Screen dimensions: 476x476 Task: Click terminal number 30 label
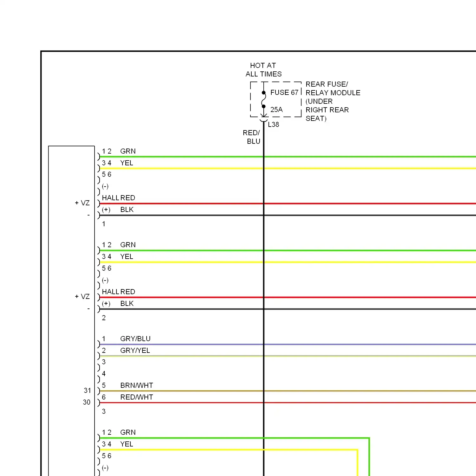[x=87, y=402]
